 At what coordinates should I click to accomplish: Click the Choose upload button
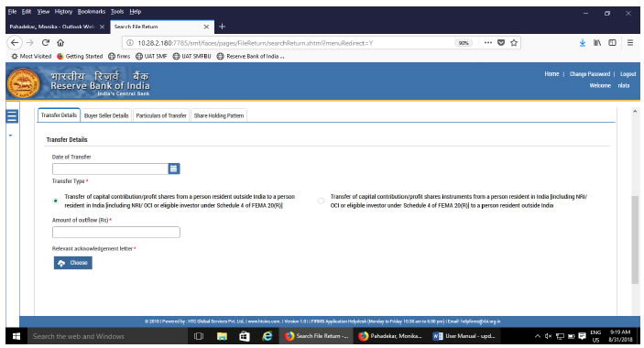(72, 263)
